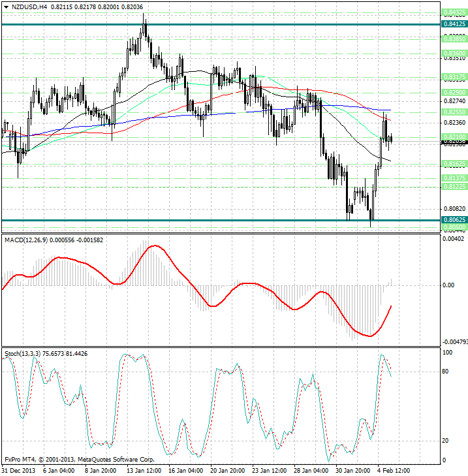
Task: Click the 0.83850 price level label
Action: [454, 39]
